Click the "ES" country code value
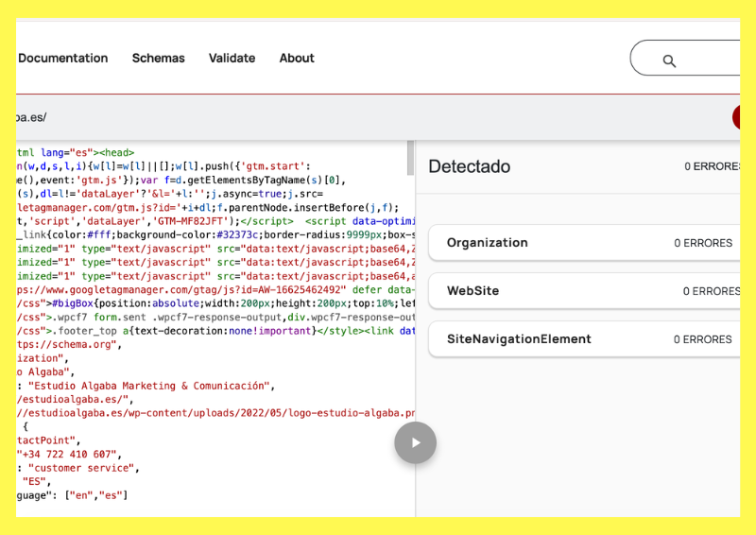 pyautogui.click(x=34, y=482)
